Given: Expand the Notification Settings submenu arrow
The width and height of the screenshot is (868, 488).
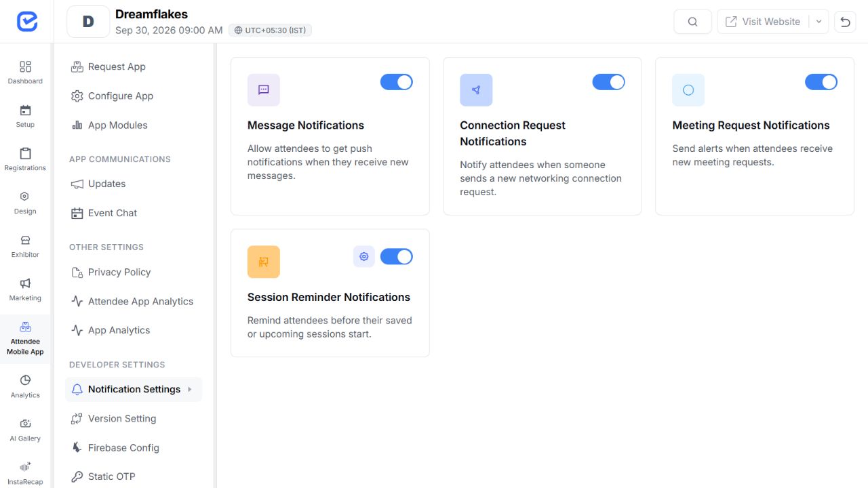Looking at the screenshot, I should coord(190,389).
